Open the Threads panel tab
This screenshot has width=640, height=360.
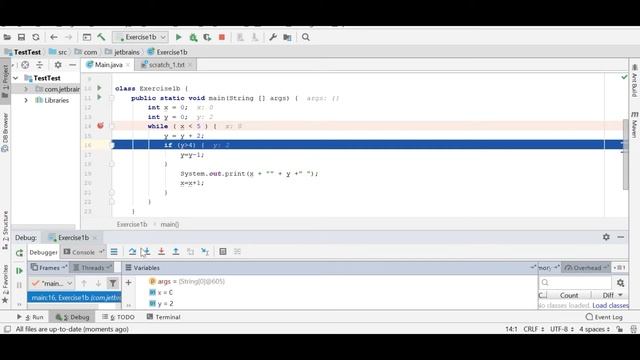pyautogui.click(x=91, y=268)
